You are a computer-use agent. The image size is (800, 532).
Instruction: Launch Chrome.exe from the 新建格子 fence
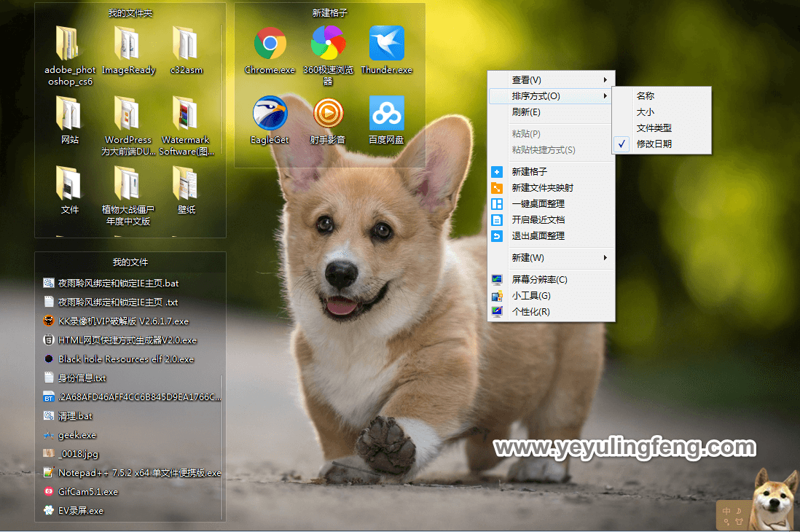[269, 44]
